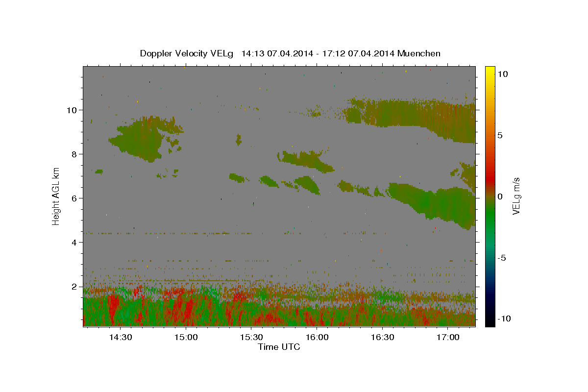The width and height of the screenshot is (588, 392).
Task: Click the 15:00 time tick label
Action: 186,338
